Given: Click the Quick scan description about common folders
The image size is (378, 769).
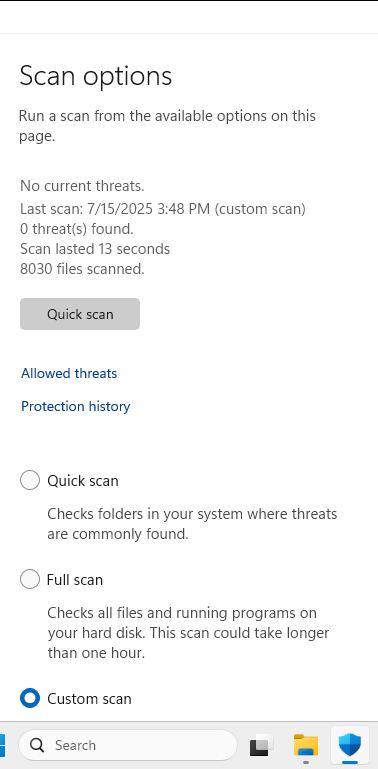Looking at the screenshot, I should coord(192,524).
